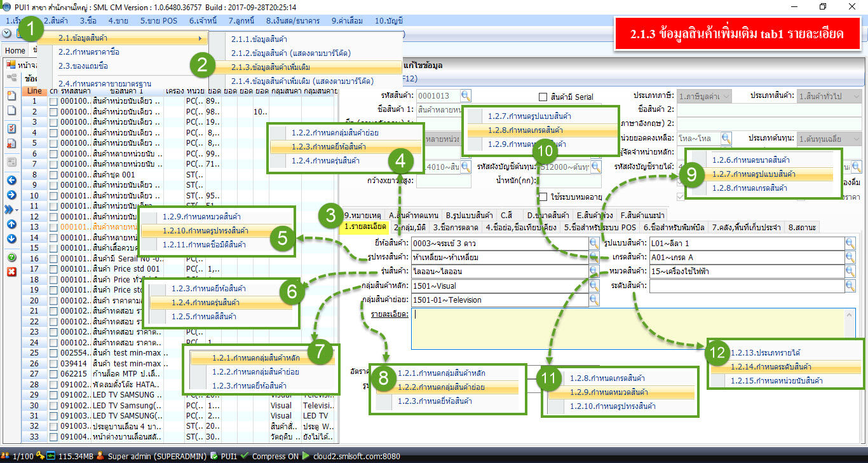The width and height of the screenshot is (868, 463).
Task: Check the checkbox in grid Line 3
Action: tap(53, 122)
